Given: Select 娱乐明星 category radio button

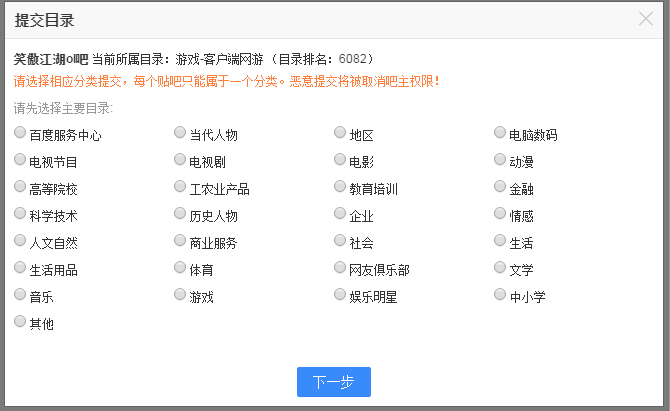Looking at the screenshot, I should [340, 294].
